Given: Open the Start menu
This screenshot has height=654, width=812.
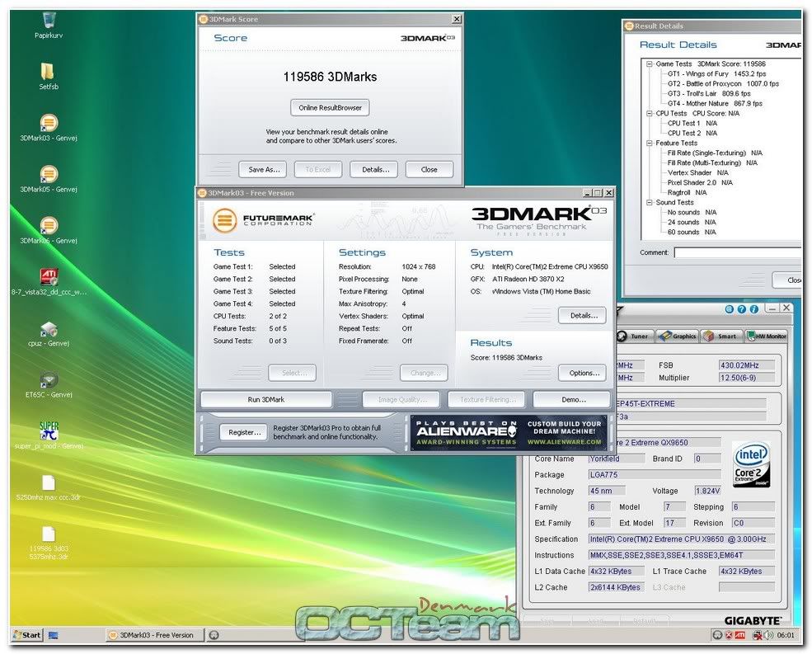Looking at the screenshot, I should 27,635.
